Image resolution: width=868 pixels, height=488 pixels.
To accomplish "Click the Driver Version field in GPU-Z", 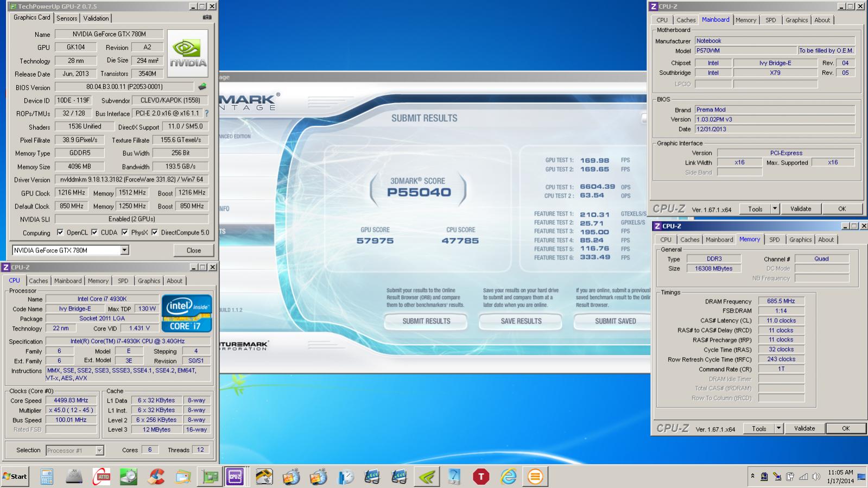I will click(x=132, y=180).
